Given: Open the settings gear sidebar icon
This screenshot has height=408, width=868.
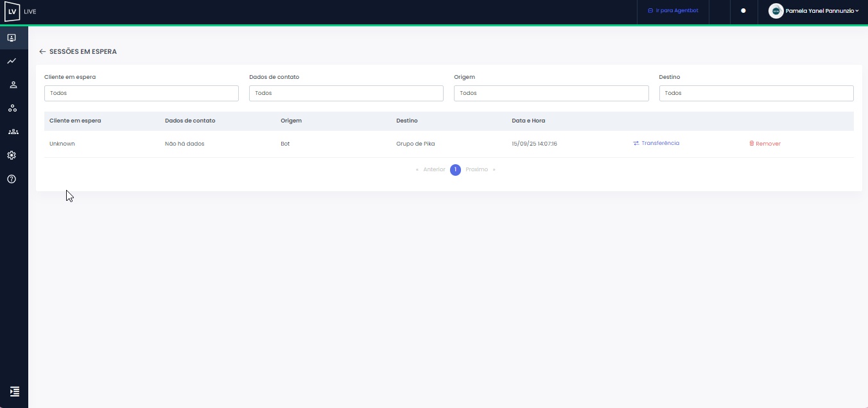Looking at the screenshot, I should coord(12,155).
